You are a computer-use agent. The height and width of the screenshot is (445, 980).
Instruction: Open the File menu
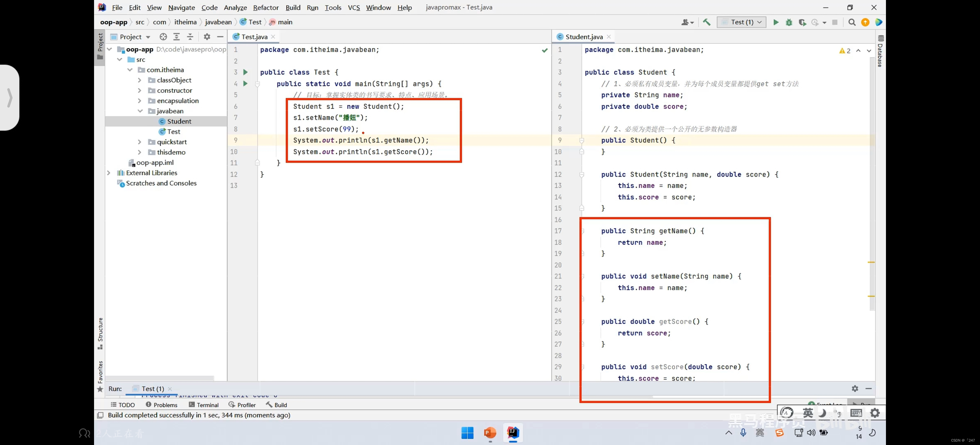pos(117,7)
